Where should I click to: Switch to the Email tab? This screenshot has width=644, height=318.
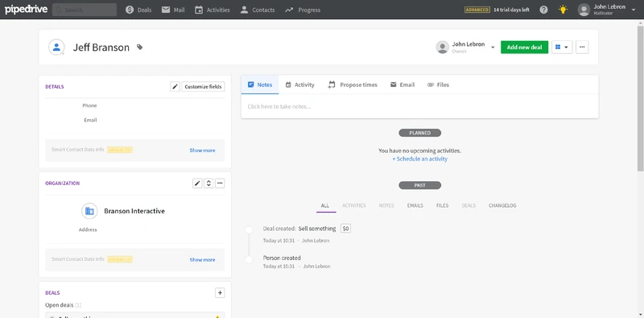click(402, 85)
